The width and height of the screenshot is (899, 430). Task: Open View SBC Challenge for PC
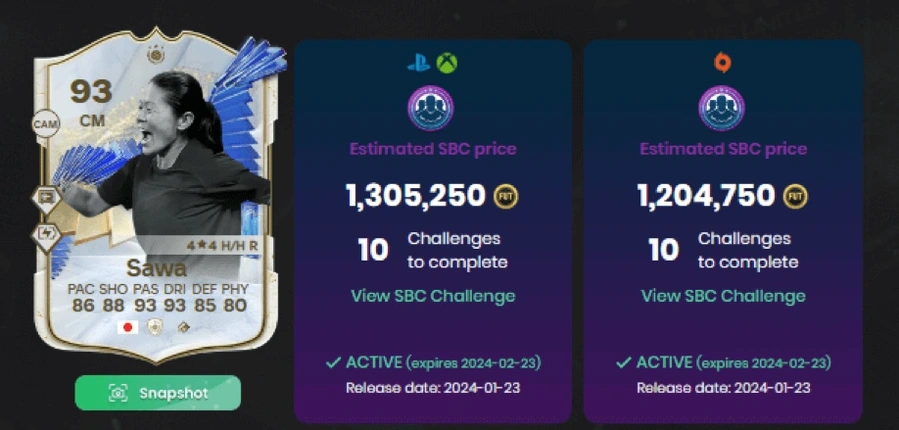(723, 296)
